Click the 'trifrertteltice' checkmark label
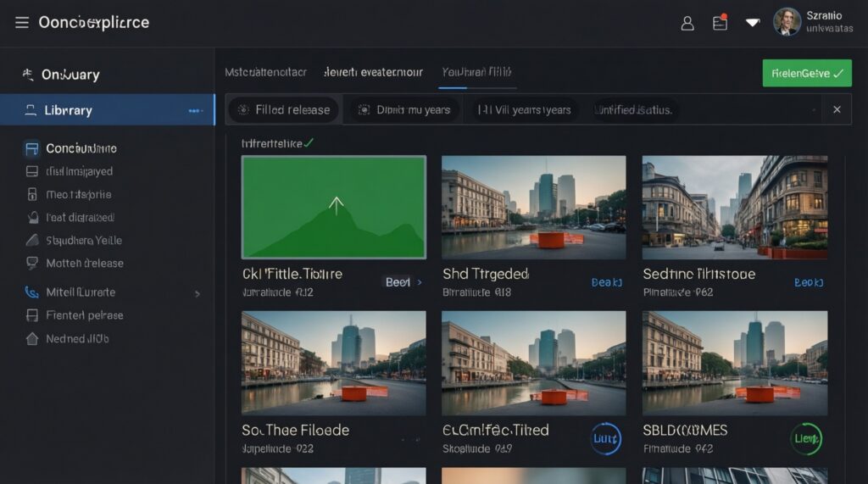This screenshot has width=868, height=484. point(277,143)
